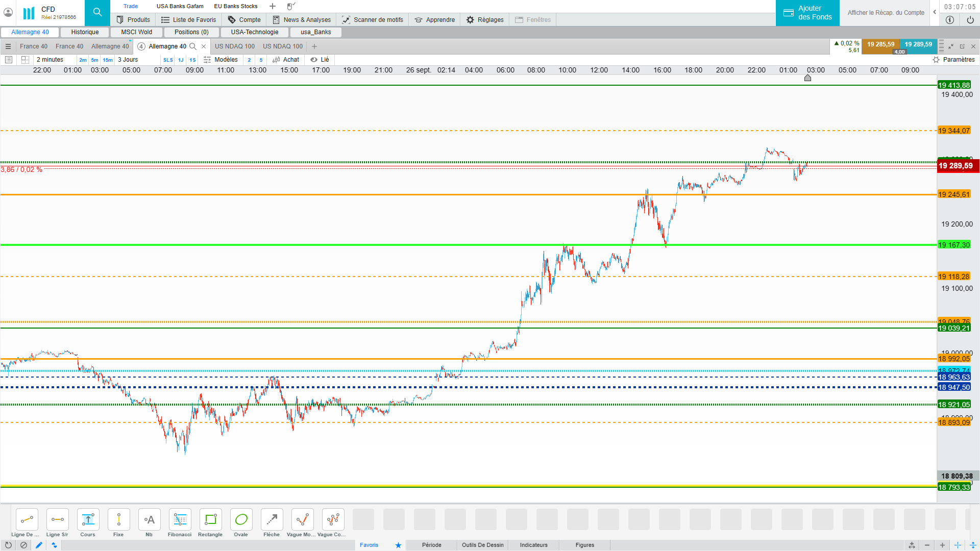Select the Fibonacci drawing tool
The height and width of the screenshot is (551, 980).
pos(180,520)
